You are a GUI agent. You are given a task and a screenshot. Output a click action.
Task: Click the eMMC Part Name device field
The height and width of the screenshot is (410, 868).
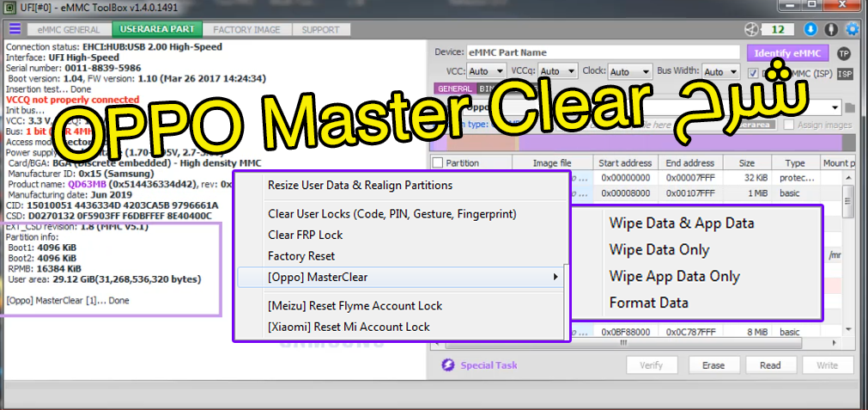pos(604,52)
